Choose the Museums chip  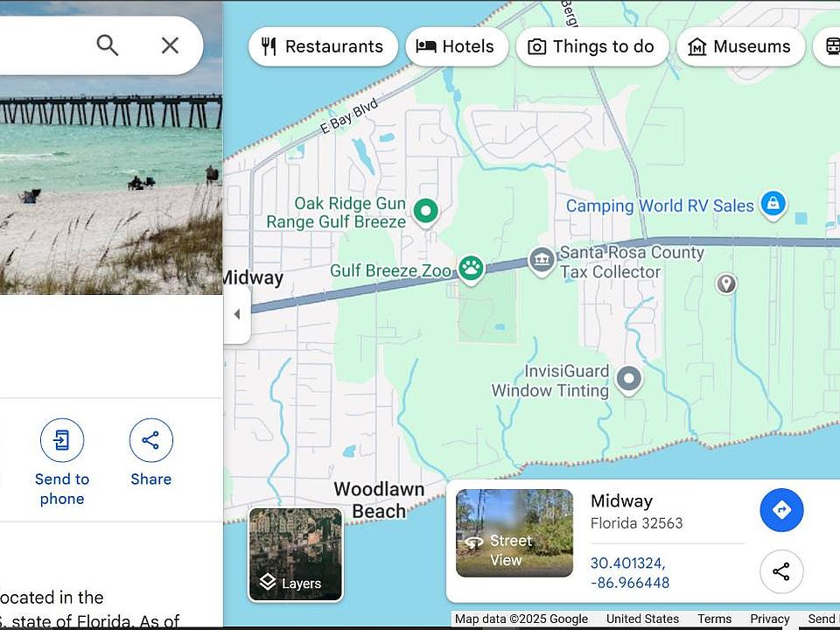(x=740, y=46)
